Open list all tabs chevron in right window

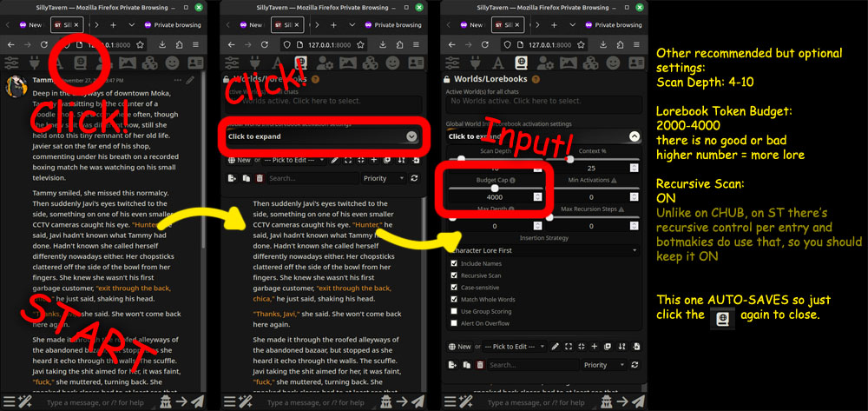coord(573,25)
